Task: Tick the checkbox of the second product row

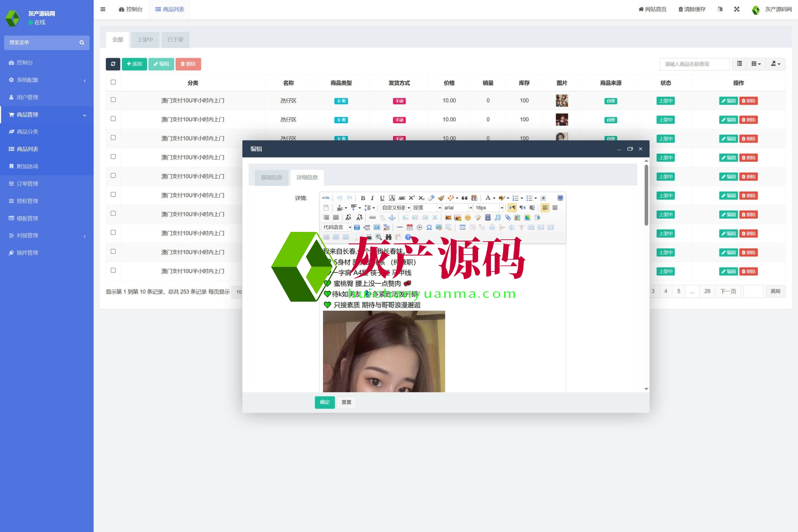Action: point(113,119)
